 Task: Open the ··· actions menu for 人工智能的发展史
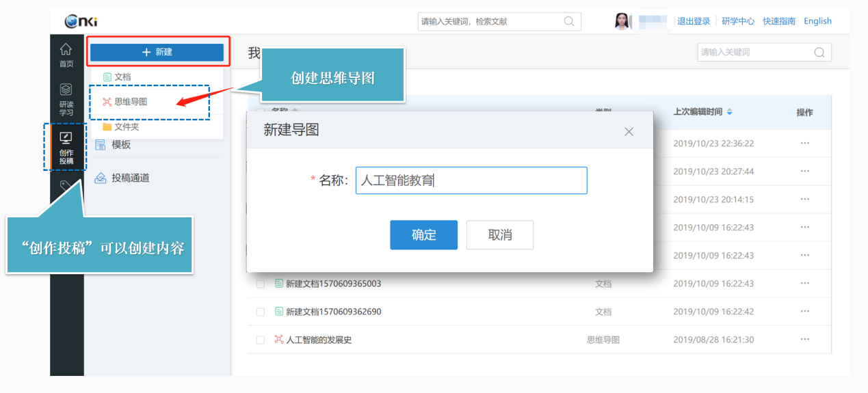(x=804, y=340)
